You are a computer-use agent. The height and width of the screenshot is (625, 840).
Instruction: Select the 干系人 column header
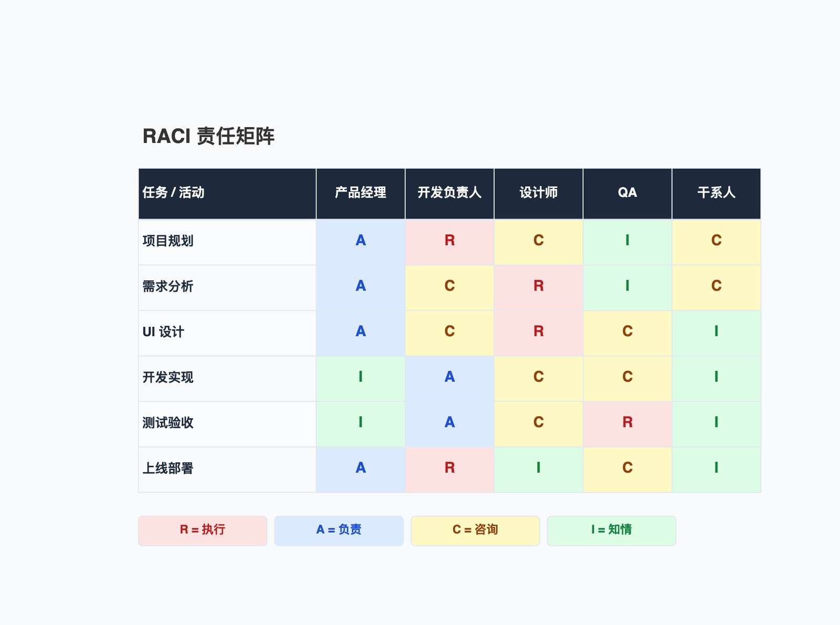click(716, 193)
